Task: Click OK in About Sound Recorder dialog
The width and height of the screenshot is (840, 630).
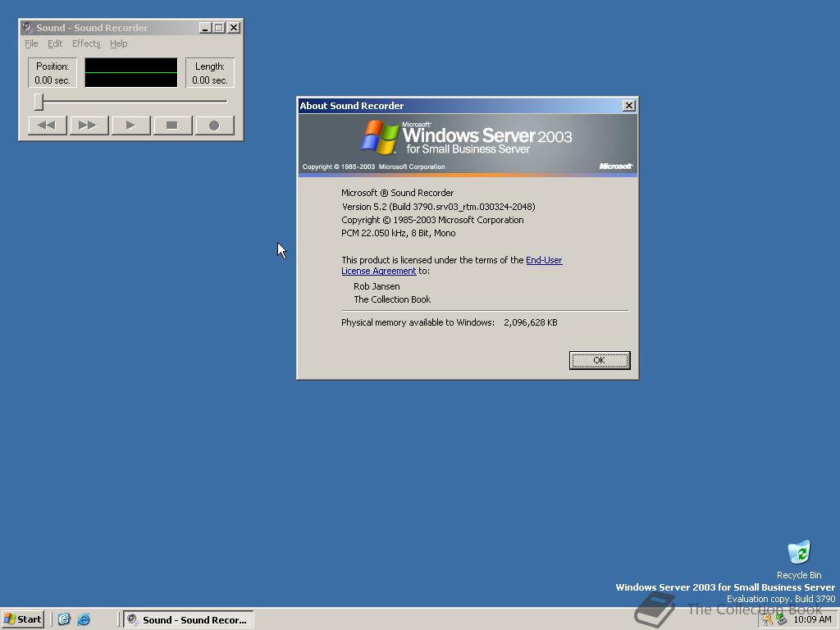Action: [600, 360]
